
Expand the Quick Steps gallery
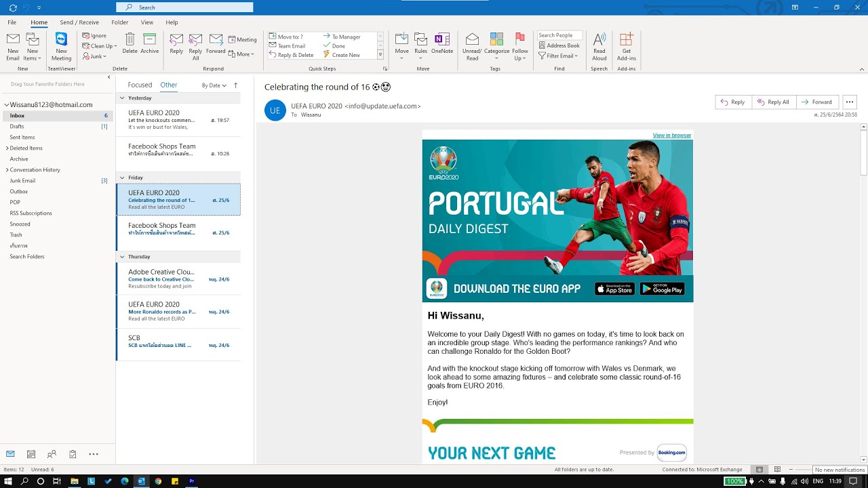[380, 55]
